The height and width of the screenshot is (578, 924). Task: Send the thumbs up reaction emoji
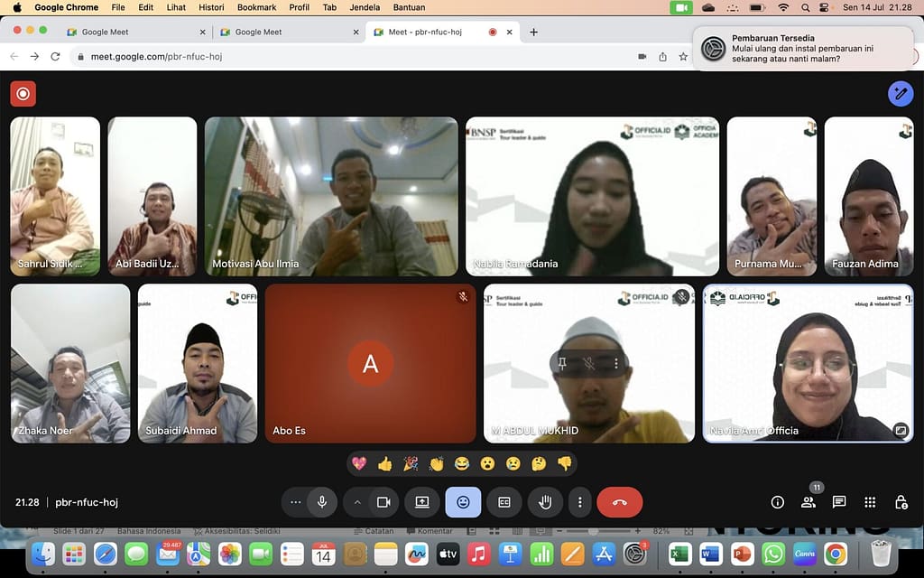tap(385, 464)
